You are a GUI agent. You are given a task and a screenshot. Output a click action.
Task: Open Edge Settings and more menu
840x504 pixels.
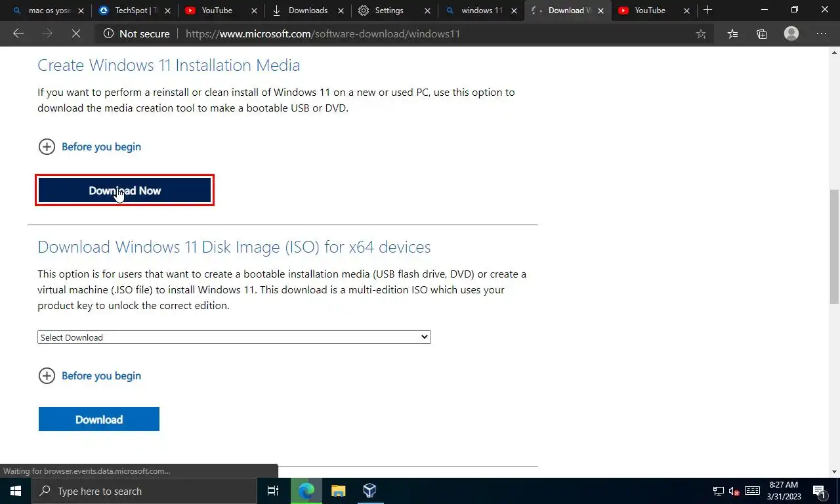pos(822,33)
